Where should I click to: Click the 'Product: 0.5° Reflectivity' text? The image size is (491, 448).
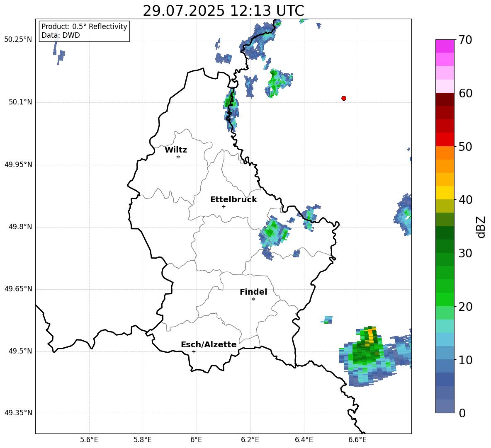pyautogui.click(x=84, y=27)
